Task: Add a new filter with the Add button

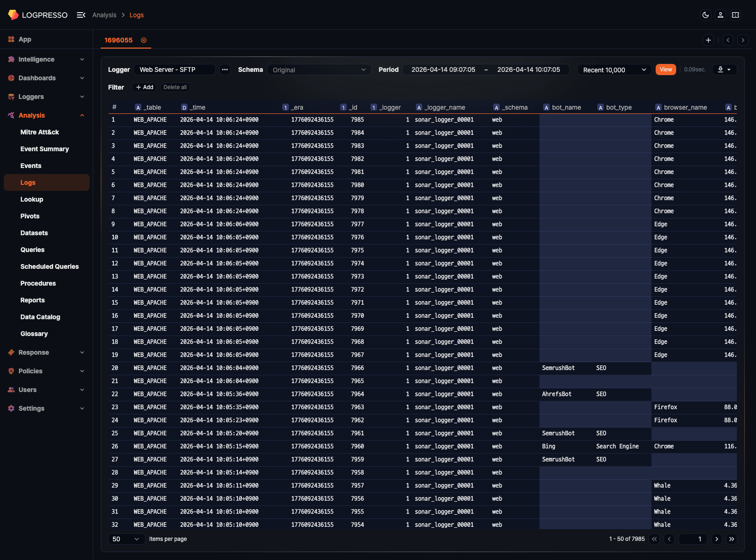Action: coord(144,87)
